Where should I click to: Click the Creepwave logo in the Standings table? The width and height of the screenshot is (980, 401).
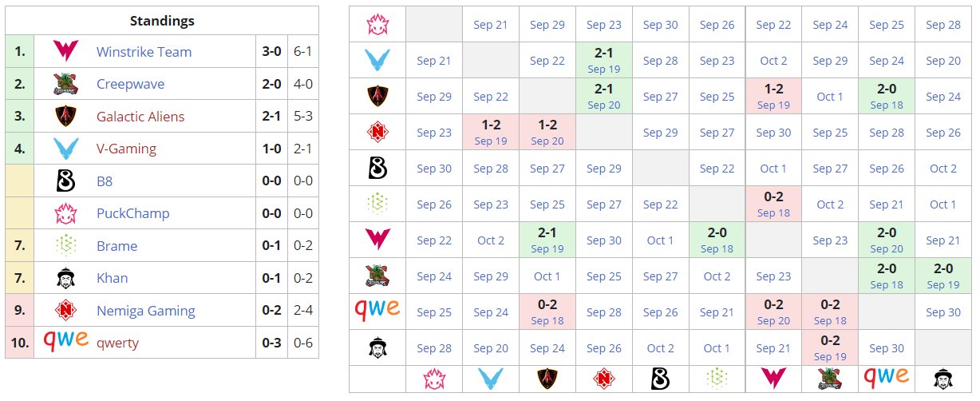[65, 84]
